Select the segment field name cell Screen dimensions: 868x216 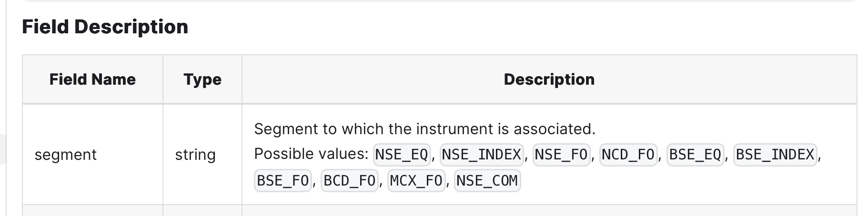pos(66,155)
